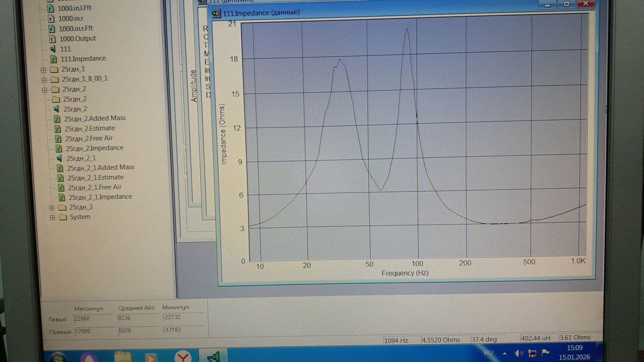The image size is (644, 362).
Task: Open File Explorer from the taskbar
Action: pyautogui.click(x=122, y=357)
